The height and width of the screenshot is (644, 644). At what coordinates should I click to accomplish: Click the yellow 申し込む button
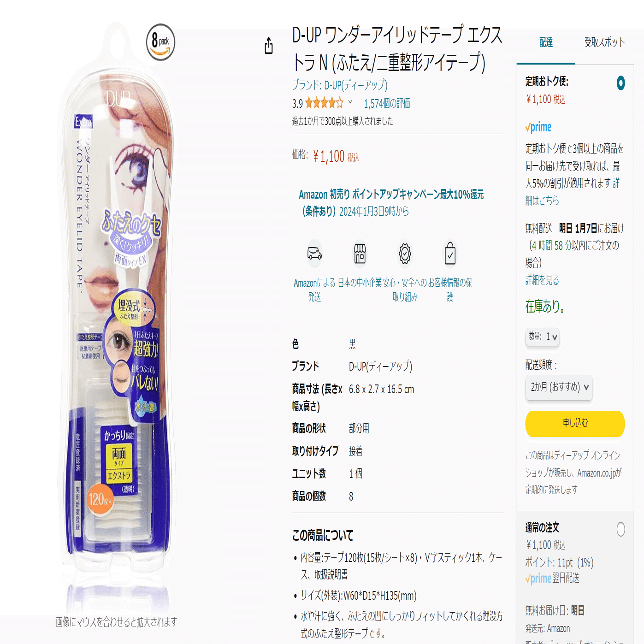pos(575,423)
